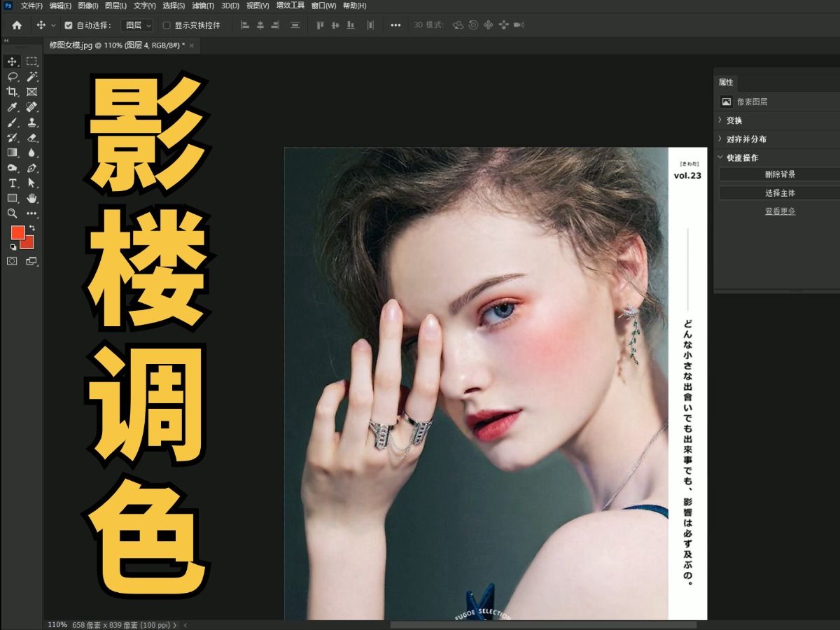Click the 删除背景 button
Image resolution: width=840 pixels, height=630 pixels.
click(x=779, y=174)
